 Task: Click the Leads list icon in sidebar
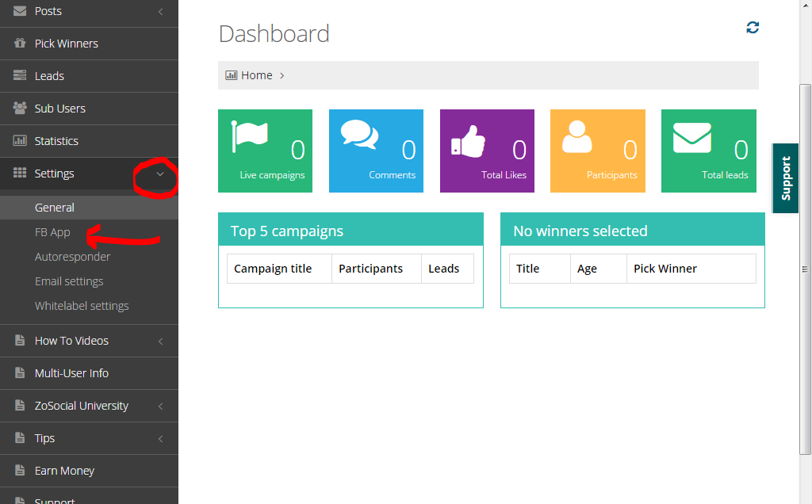(x=20, y=75)
